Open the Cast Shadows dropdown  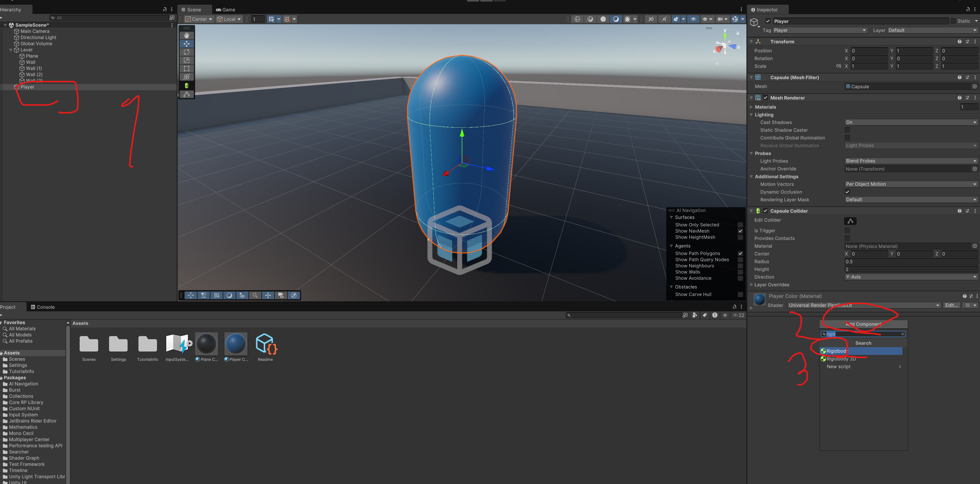pos(910,122)
